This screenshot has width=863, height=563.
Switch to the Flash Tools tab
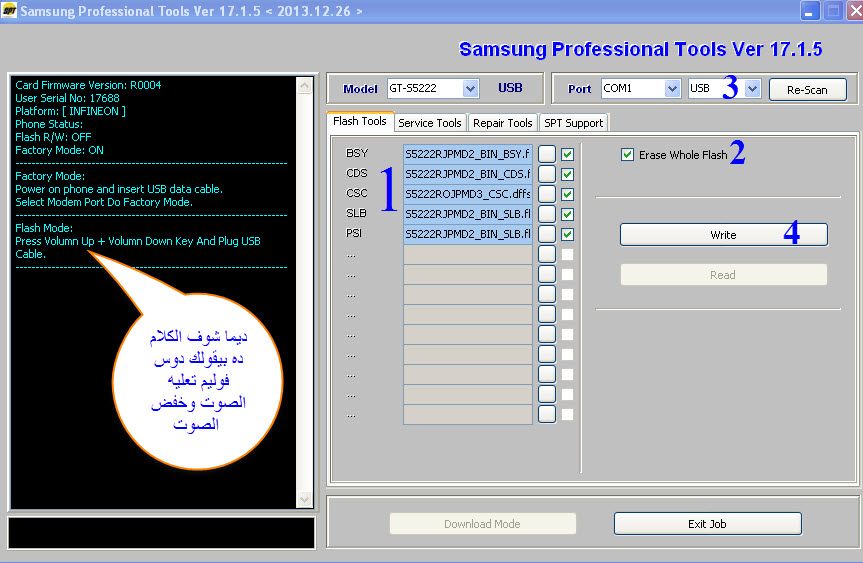pos(360,122)
